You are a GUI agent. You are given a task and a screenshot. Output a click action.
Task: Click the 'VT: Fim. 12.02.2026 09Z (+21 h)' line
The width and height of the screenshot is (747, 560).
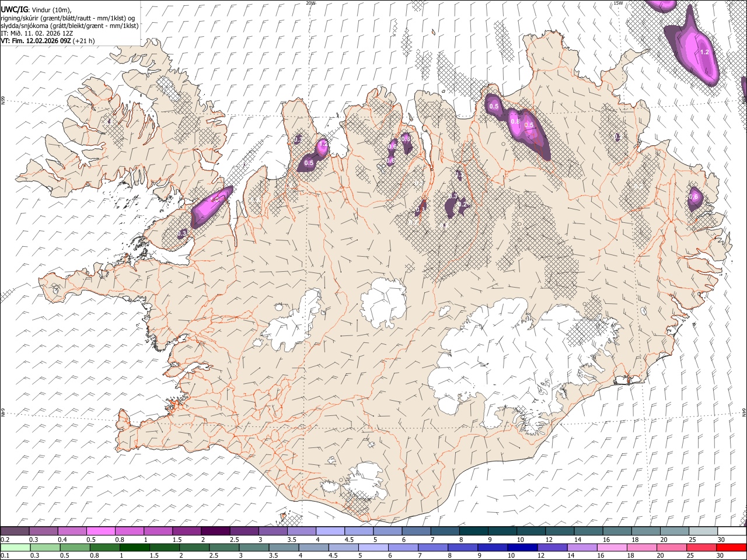[x=47, y=41]
